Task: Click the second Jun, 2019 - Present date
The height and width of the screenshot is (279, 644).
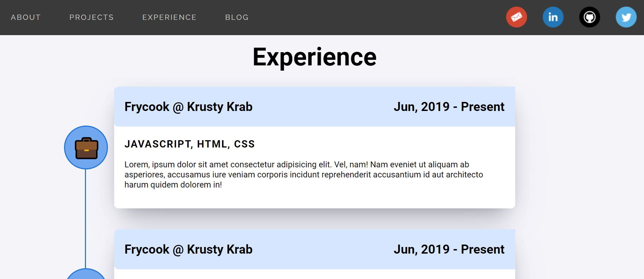Action: [x=449, y=249]
